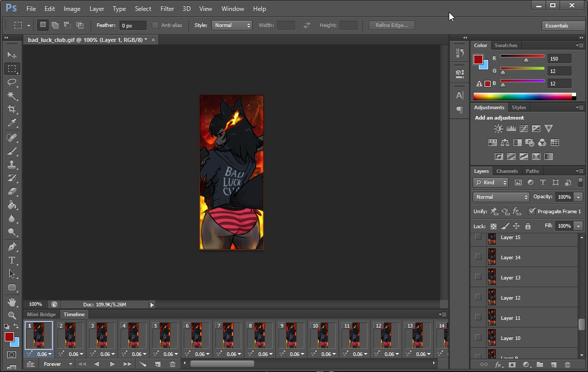The width and height of the screenshot is (588, 372).
Task: Open the Fill slider dropdown arrow
Action: coord(578,226)
